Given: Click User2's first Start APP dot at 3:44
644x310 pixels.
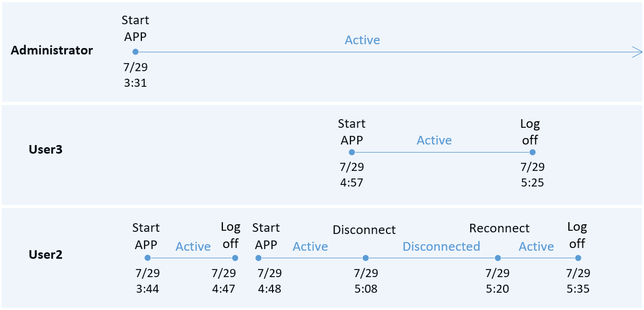Looking at the screenshot, I should point(147,258).
